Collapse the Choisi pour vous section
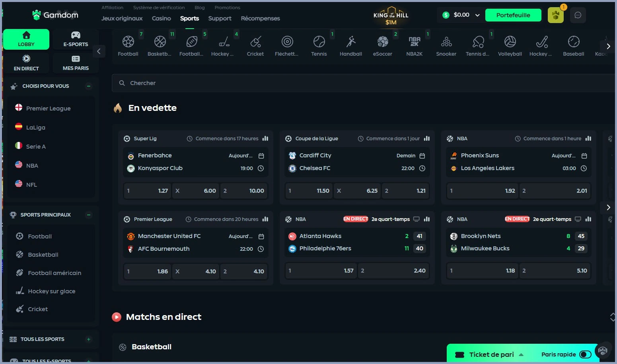Image resolution: width=617 pixels, height=364 pixels. [89, 86]
